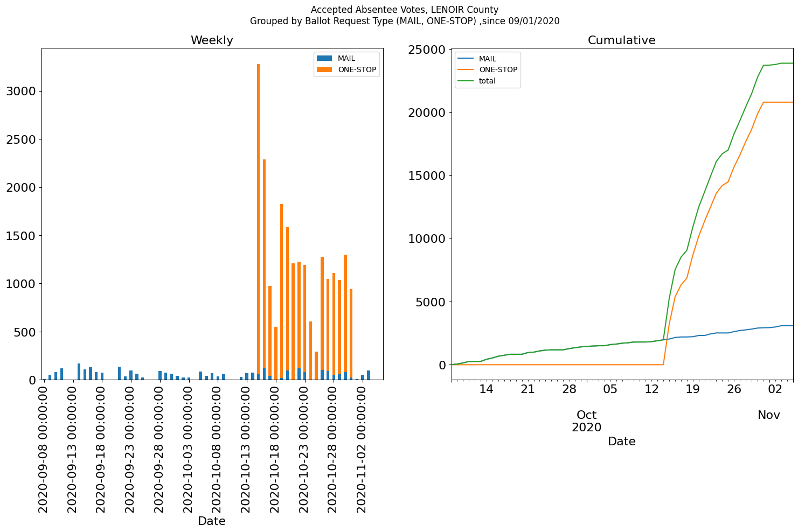Click the tallest orange bar in the Weekly chart
This screenshot has height=532, width=798.
point(259,218)
